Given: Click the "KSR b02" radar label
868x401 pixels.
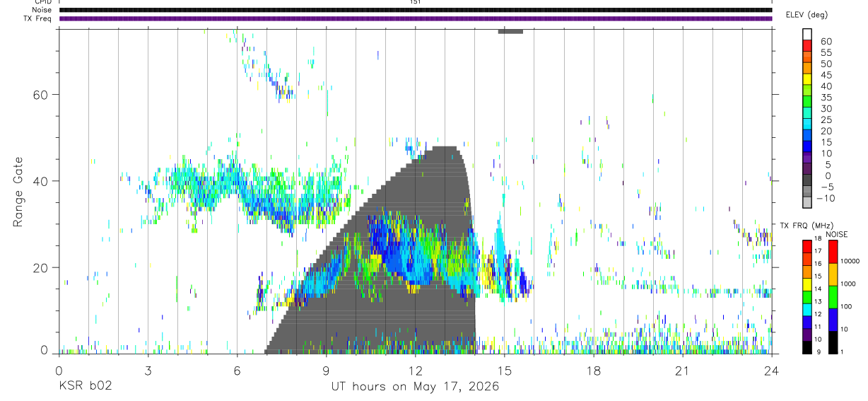Looking at the screenshot, I should pos(85,386).
